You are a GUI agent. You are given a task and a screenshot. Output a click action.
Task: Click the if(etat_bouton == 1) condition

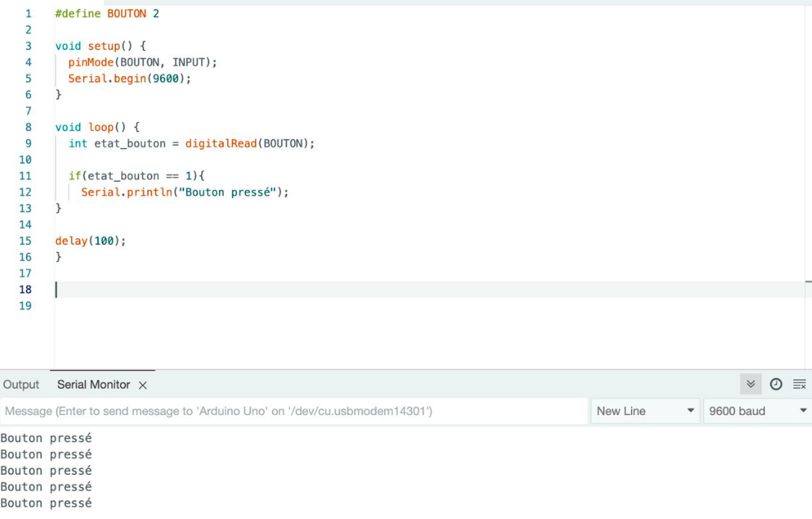[136, 176]
